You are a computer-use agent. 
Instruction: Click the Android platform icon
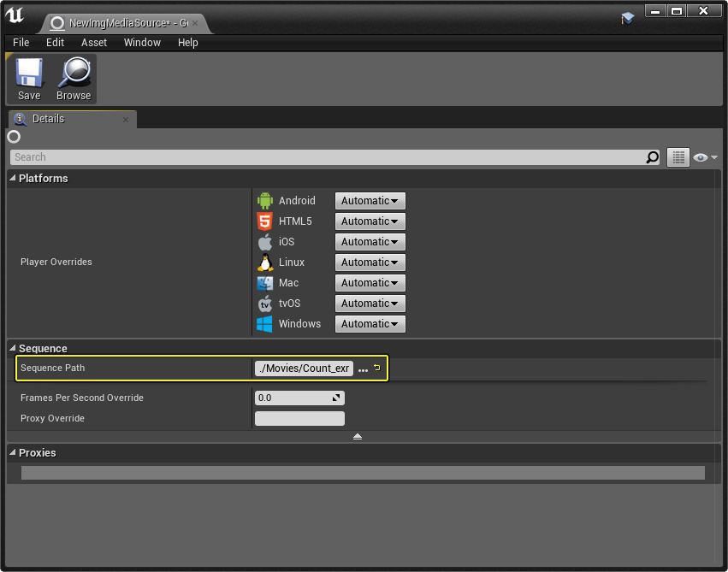point(264,201)
